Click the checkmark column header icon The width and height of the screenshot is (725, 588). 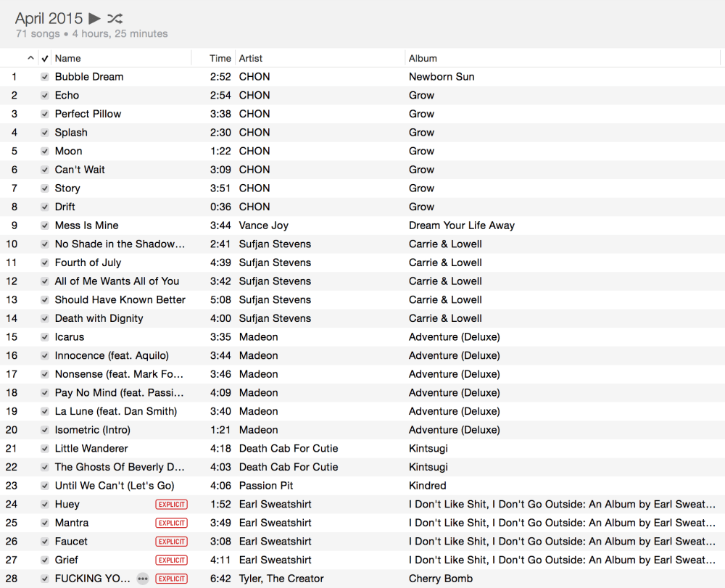point(45,59)
